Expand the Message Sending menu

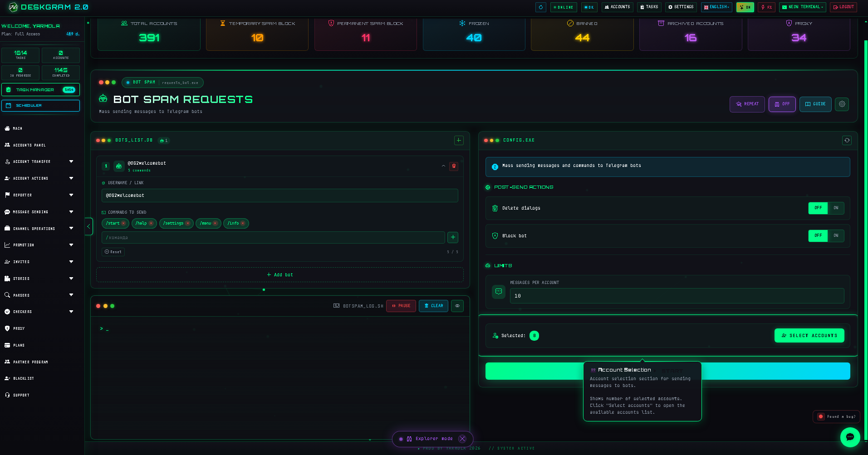(40, 212)
